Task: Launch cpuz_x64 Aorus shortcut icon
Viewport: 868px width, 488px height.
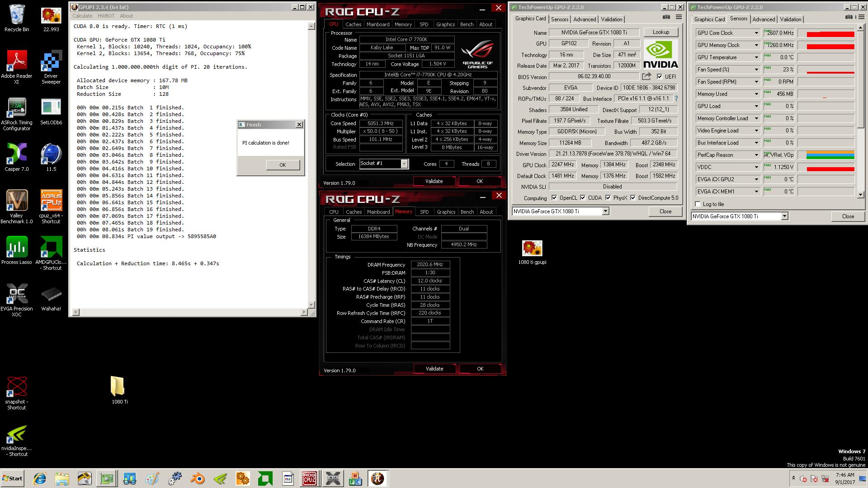Action: pyautogui.click(x=51, y=207)
